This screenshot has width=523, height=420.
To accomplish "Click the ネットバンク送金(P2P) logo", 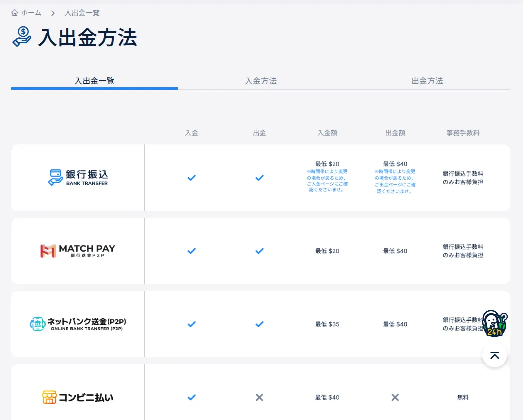I will coord(78,324).
